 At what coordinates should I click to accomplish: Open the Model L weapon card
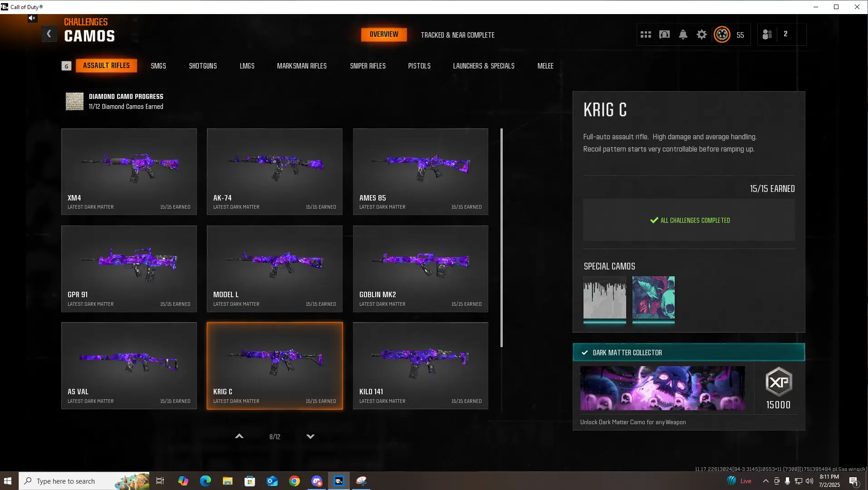coord(275,269)
